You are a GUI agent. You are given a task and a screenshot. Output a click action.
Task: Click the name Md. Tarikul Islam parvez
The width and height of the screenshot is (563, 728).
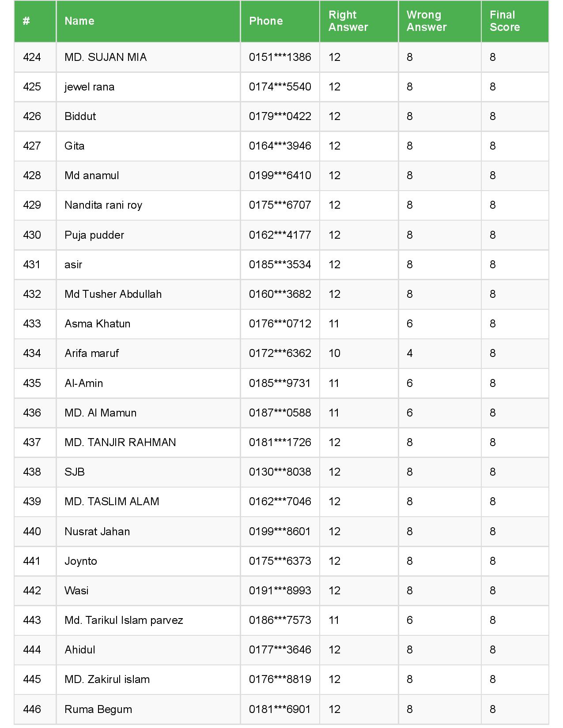pyautogui.click(x=124, y=620)
